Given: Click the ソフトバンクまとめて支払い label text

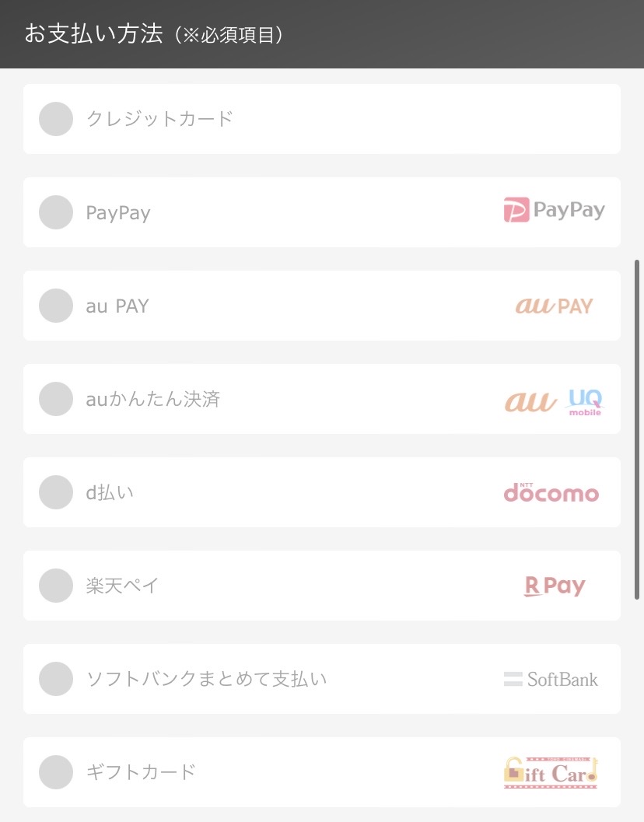Looking at the screenshot, I should click(x=207, y=679).
